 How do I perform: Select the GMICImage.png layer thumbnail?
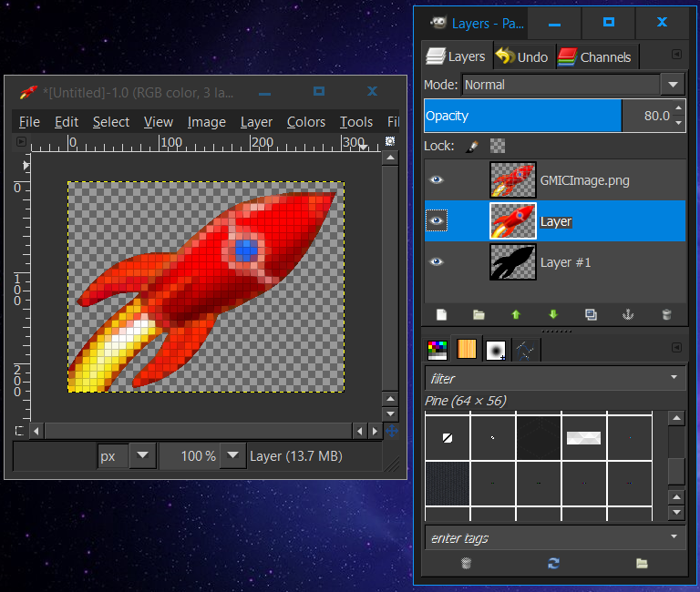pos(513,179)
